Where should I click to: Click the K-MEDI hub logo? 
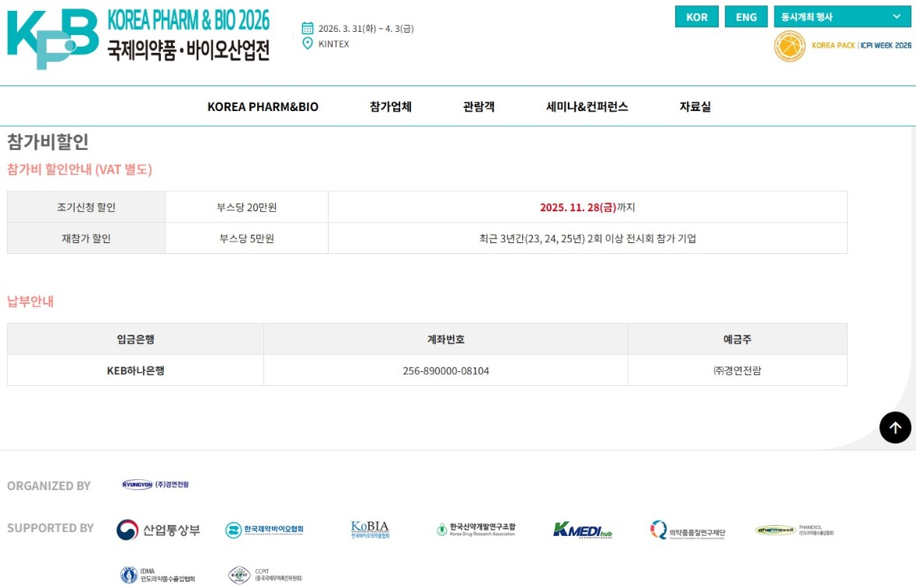[x=583, y=530]
